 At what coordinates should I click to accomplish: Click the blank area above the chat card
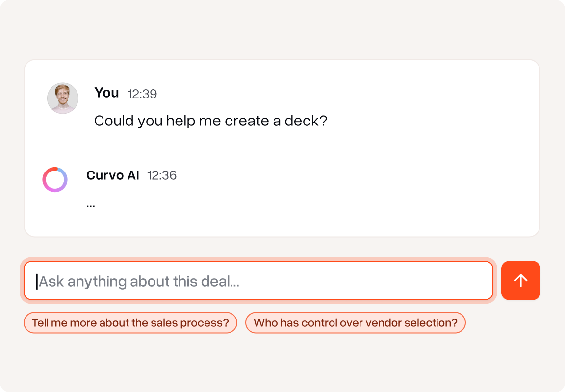coord(282,29)
